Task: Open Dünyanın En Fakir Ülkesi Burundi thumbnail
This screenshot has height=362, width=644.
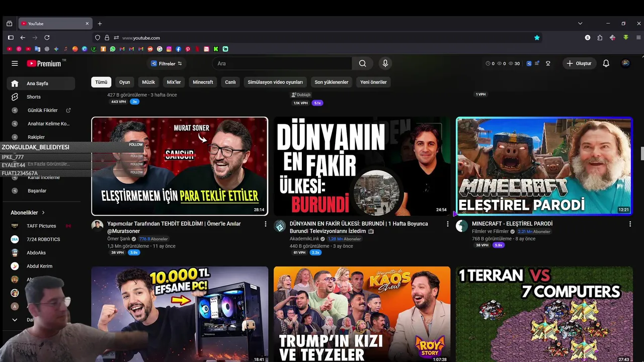Action: (362, 166)
